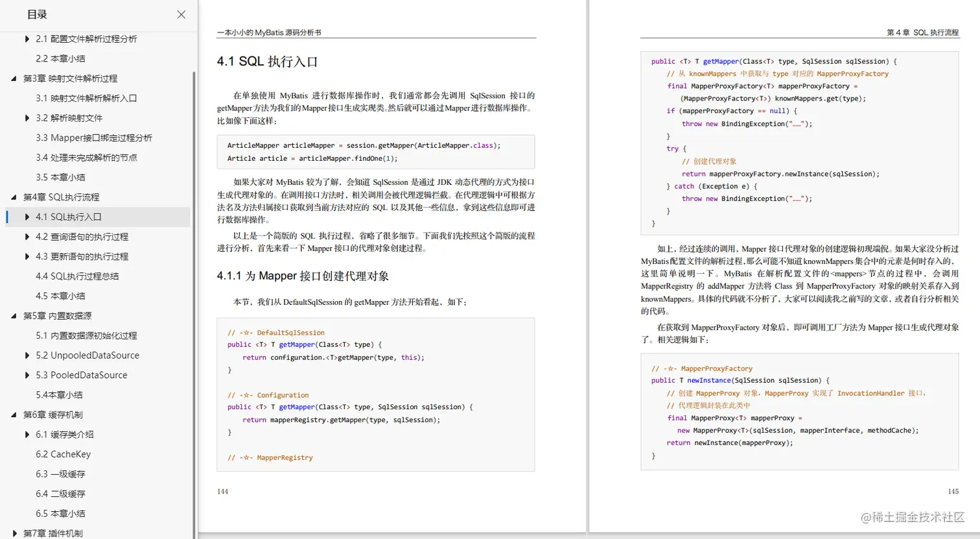
Task: Go to 4.4 SQL执行过程总结
Action: [77, 276]
